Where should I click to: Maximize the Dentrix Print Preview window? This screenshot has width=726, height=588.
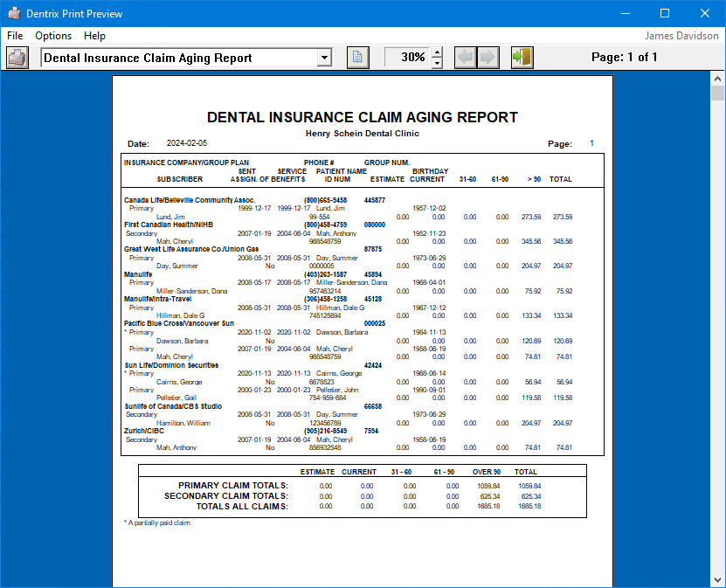pos(664,13)
